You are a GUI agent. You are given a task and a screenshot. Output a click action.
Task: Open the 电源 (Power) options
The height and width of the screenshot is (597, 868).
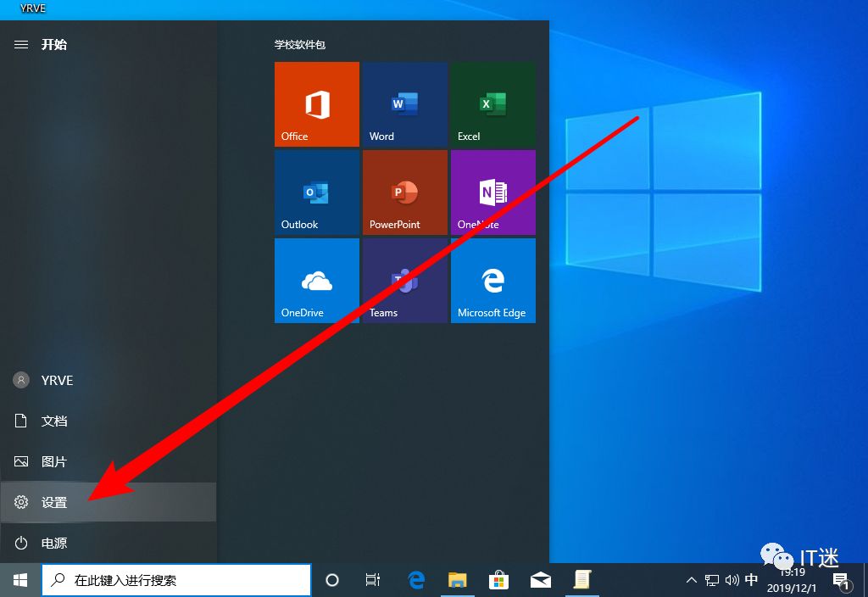[x=108, y=543]
